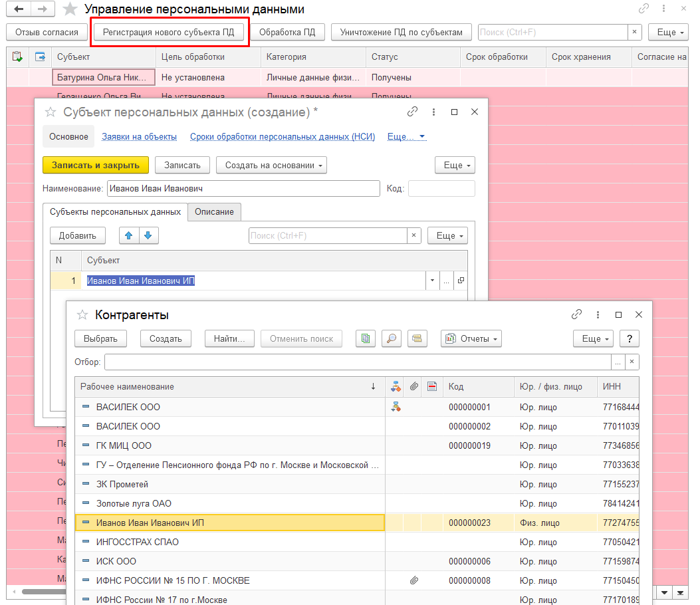Viewport: 700px width, 605px height.
Task: Click the Выбрать button in Контрагенты
Action: [100, 338]
